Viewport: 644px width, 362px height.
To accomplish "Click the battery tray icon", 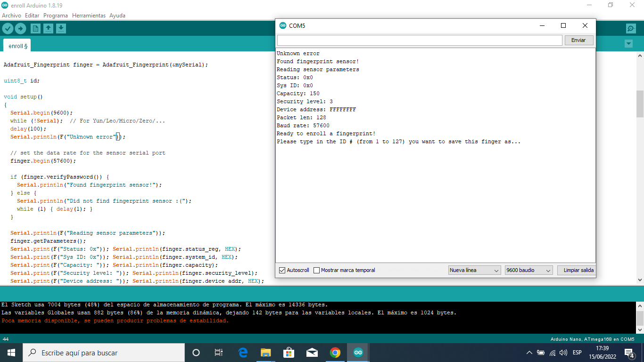I will pyautogui.click(x=541, y=353).
